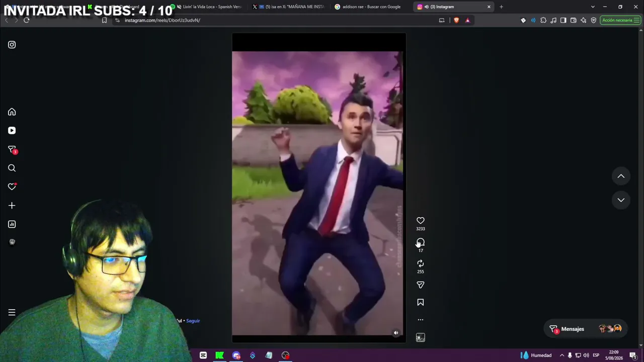Open the browser extensions puzzle icon
The image size is (644, 362).
pyautogui.click(x=543, y=20)
